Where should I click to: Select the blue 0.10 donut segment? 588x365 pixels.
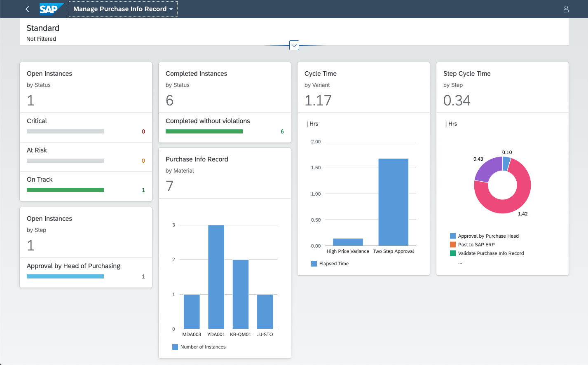(506, 164)
